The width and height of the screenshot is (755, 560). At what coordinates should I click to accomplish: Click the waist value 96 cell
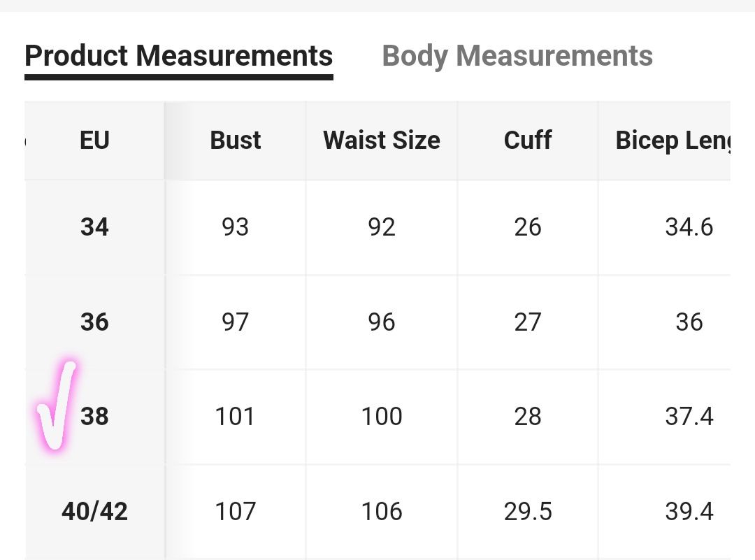[382, 322]
